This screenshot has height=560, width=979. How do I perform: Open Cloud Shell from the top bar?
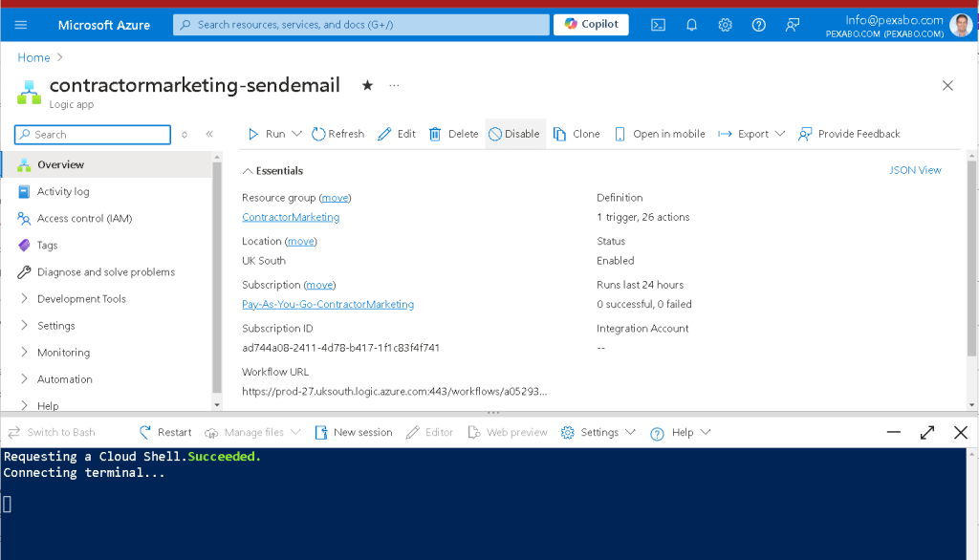658,25
